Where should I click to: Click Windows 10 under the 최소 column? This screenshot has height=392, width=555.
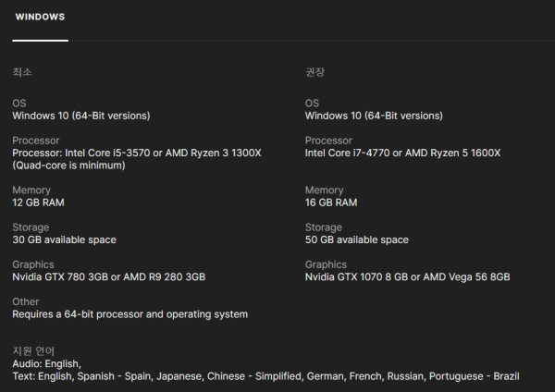(80, 116)
